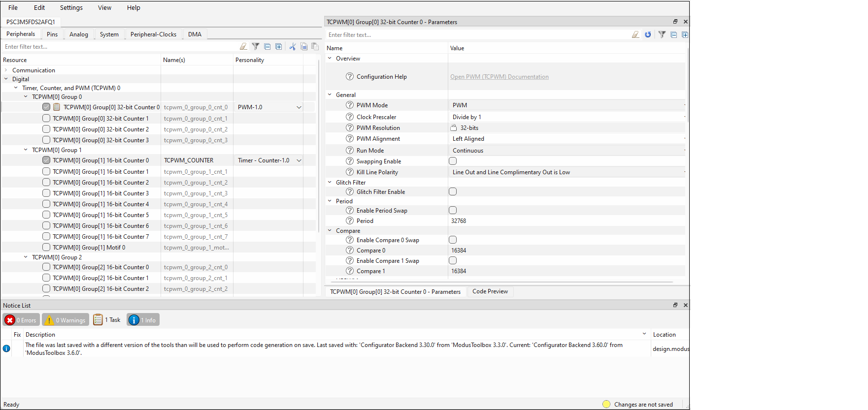Click the copy icon in Peripherals toolbar
The width and height of the screenshot is (868, 410).
tap(304, 47)
